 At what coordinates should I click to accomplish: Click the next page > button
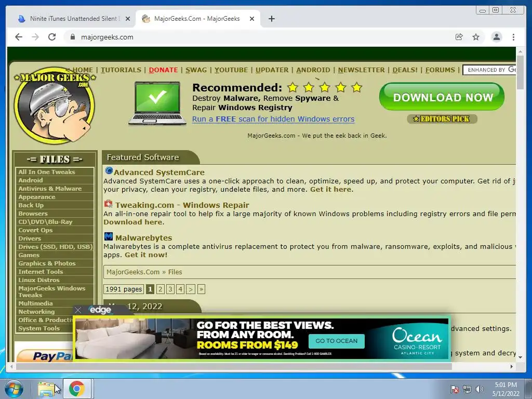click(191, 289)
